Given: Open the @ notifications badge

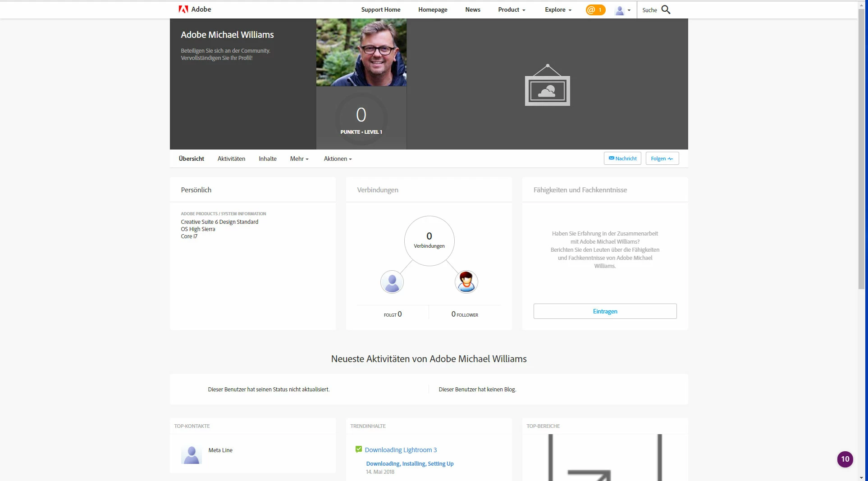Looking at the screenshot, I should click(595, 10).
